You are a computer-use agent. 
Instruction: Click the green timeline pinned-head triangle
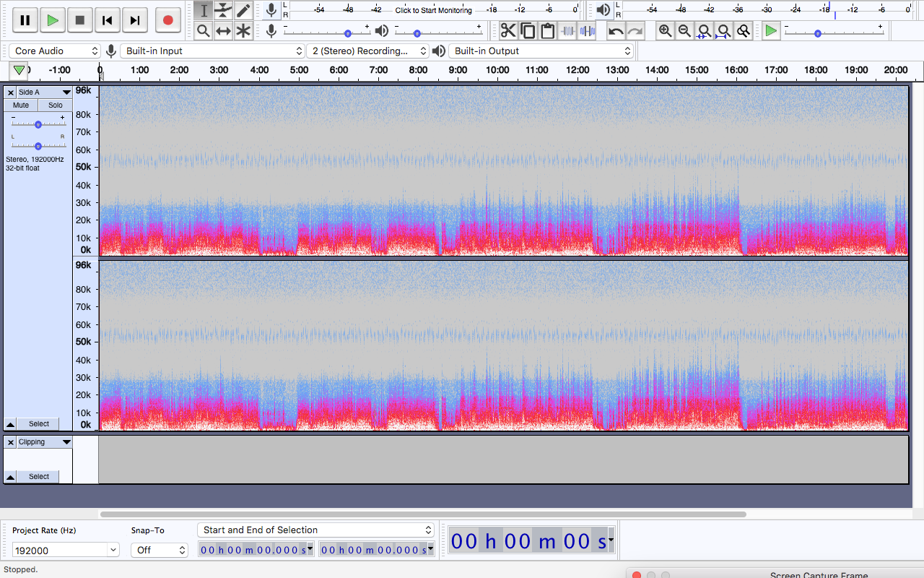point(19,70)
